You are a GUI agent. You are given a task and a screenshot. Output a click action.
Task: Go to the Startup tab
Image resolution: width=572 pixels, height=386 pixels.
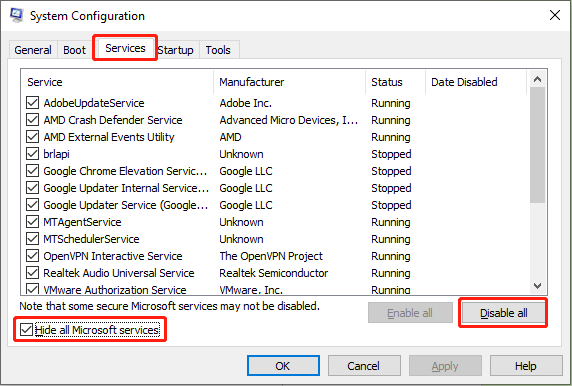(x=175, y=50)
